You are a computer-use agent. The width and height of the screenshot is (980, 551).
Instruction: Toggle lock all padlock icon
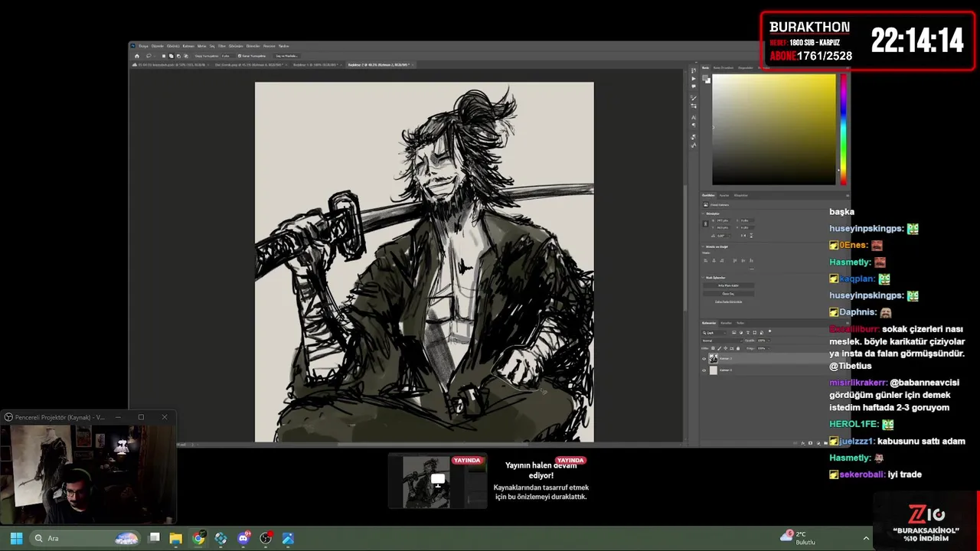pos(738,348)
